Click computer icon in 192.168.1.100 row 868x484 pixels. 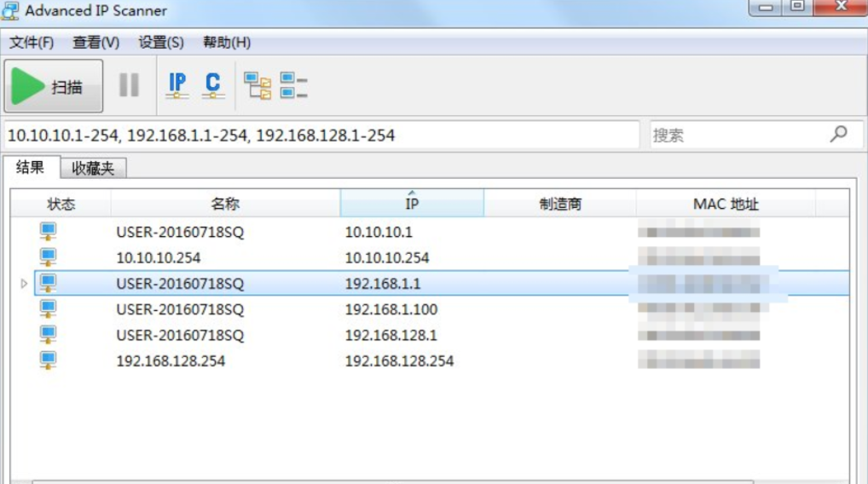(x=48, y=309)
